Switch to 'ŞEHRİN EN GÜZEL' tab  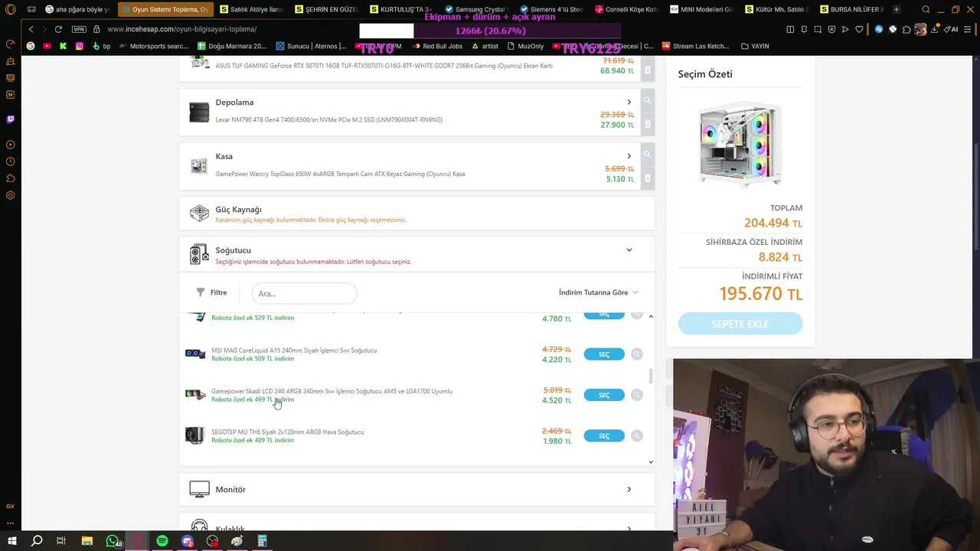point(326,9)
